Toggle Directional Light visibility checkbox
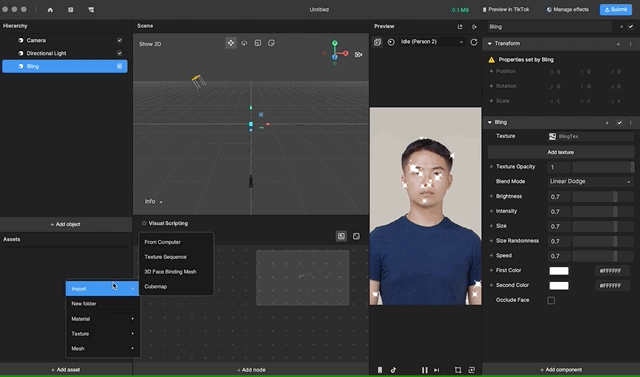 pos(120,53)
